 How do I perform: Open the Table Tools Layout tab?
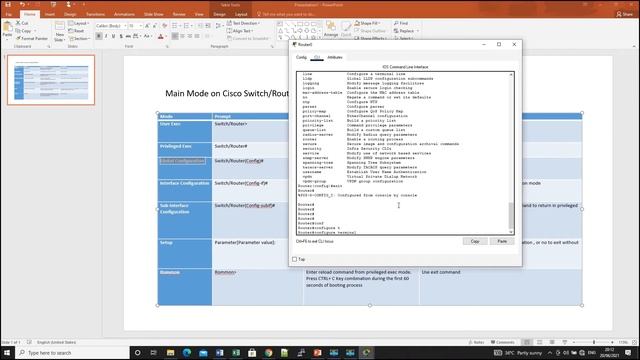[x=241, y=14]
